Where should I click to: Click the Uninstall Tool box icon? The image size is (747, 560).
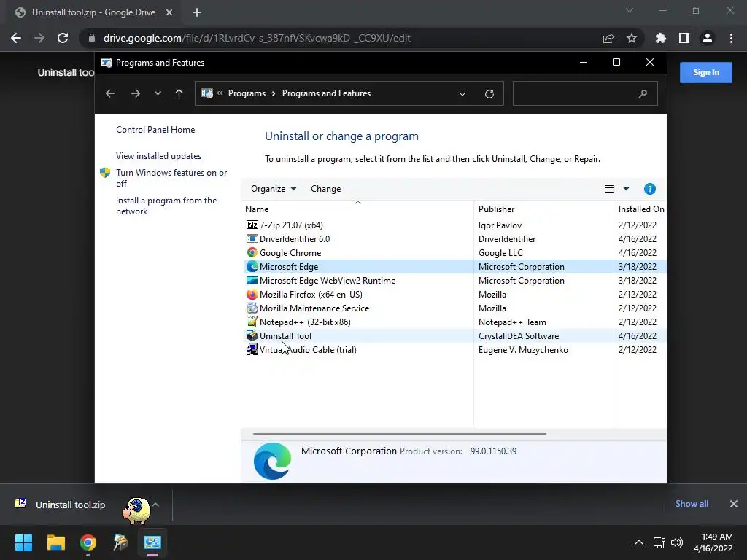pyautogui.click(x=252, y=335)
